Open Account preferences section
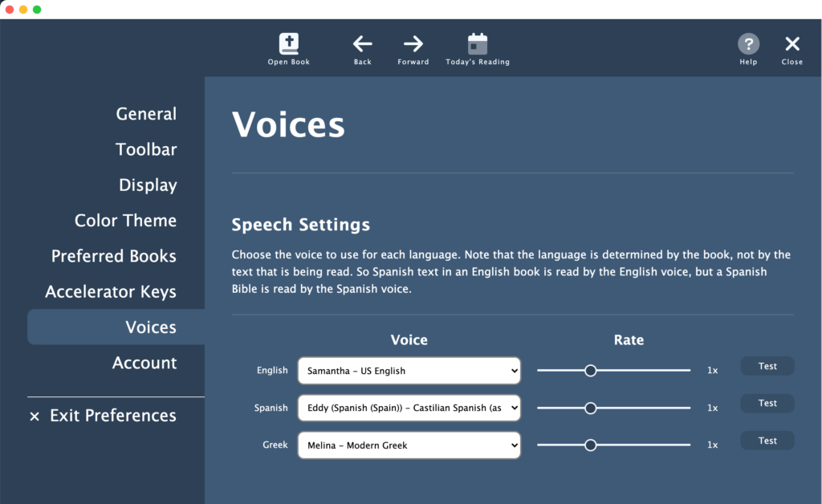The width and height of the screenshot is (822, 504). click(x=144, y=363)
